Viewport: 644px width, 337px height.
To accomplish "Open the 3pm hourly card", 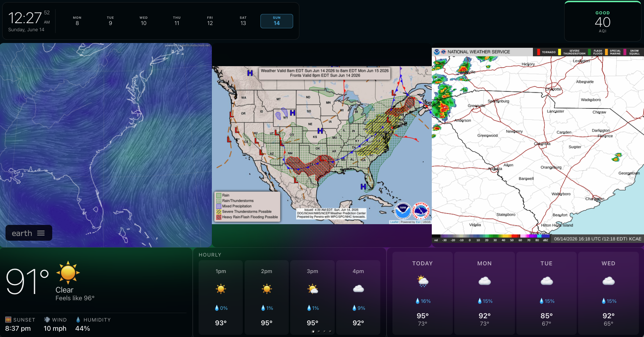I will pos(313,297).
